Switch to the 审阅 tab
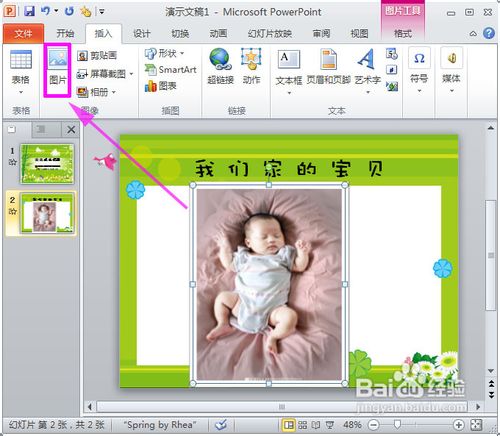This screenshot has width=500, height=436. point(321,33)
